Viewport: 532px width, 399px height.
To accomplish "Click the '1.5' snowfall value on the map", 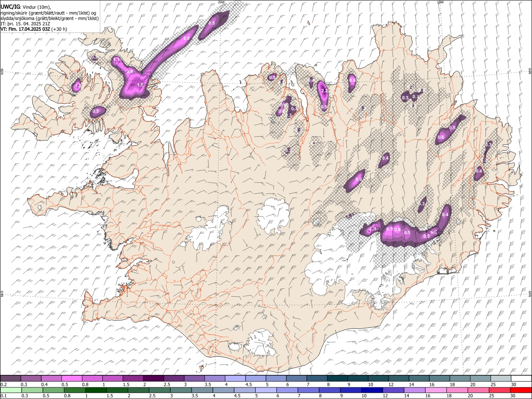I will tap(140, 85).
